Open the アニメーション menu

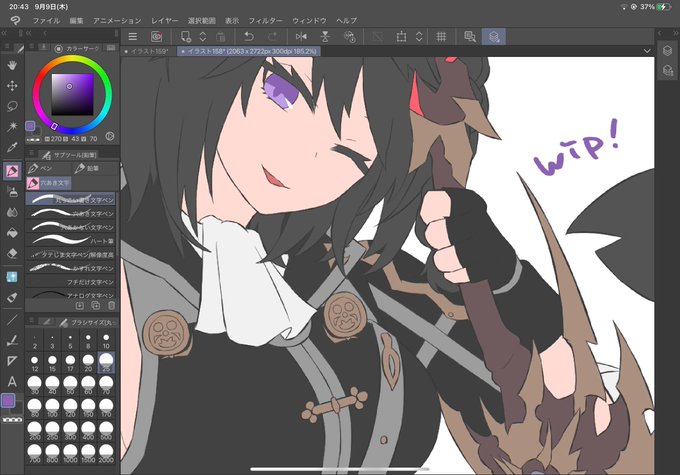(x=117, y=20)
